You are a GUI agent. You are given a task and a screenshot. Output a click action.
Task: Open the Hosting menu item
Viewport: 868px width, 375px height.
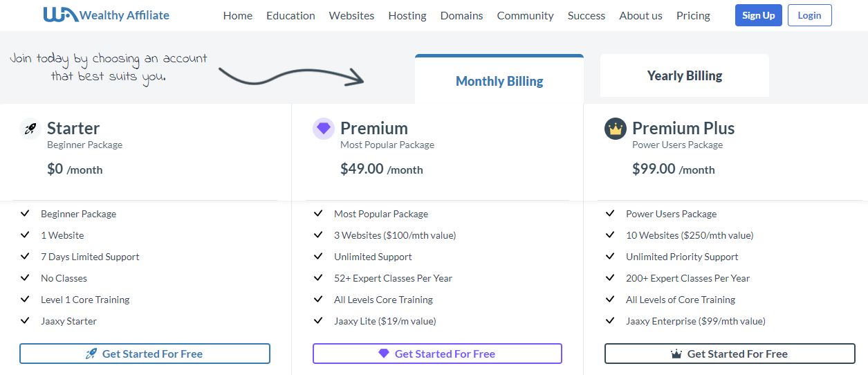click(407, 15)
